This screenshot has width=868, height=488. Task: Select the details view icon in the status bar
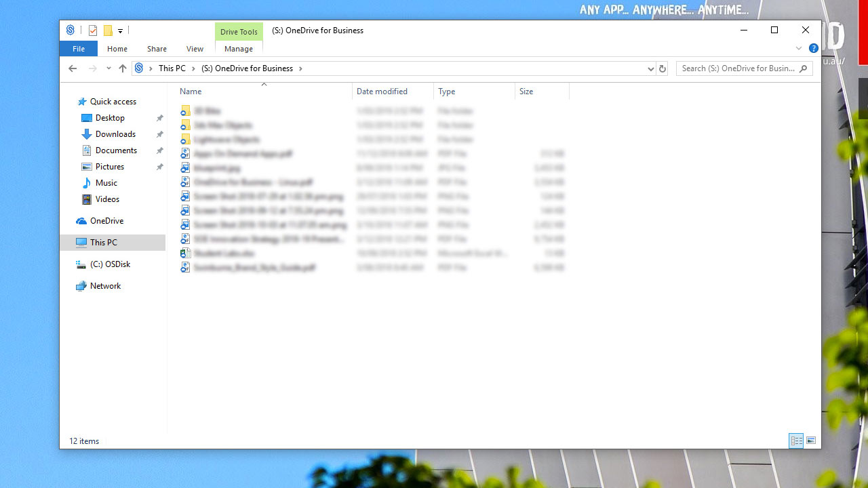pyautogui.click(x=796, y=441)
